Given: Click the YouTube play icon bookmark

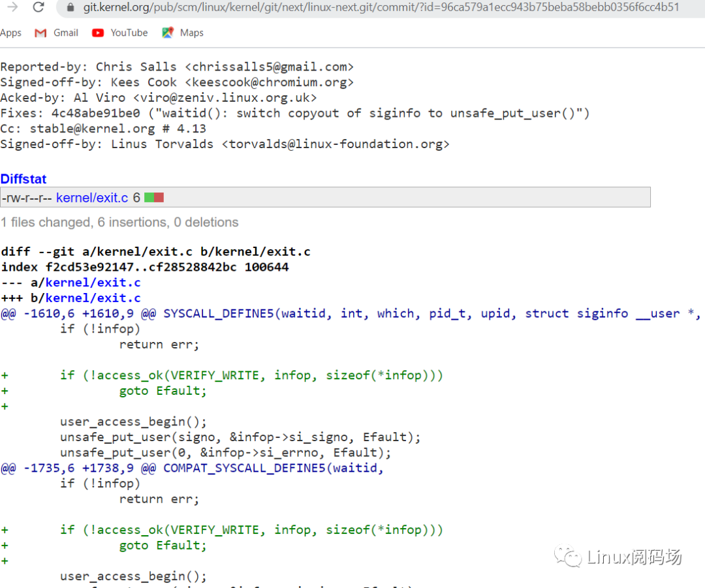Looking at the screenshot, I should [97, 33].
